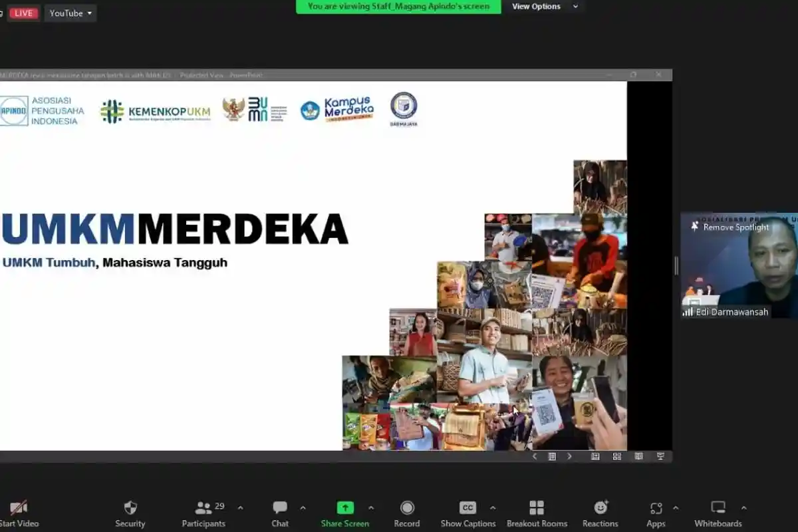
Task: Switch to PowerPoint Slide Sorter view
Action: tap(617, 456)
